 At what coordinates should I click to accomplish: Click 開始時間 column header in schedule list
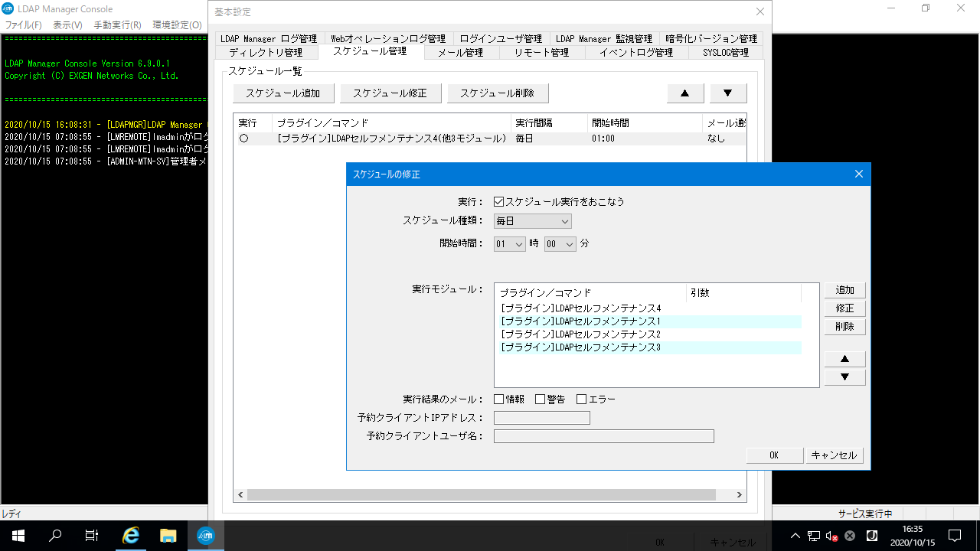click(x=645, y=122)
